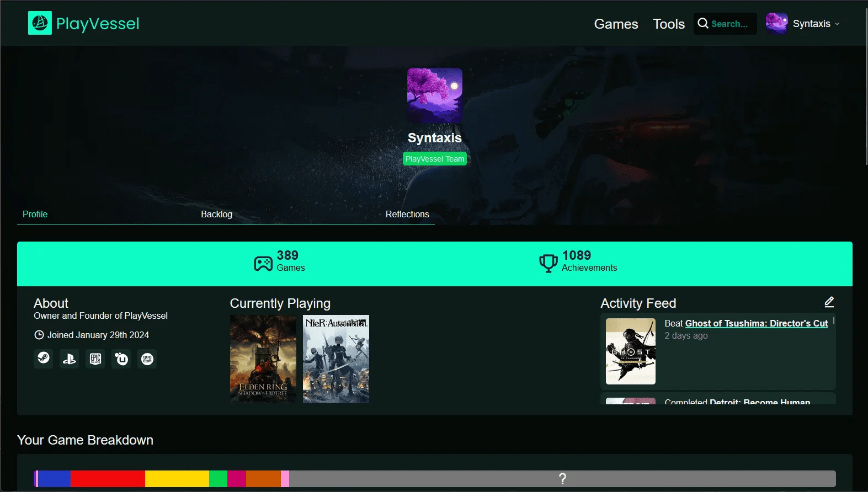Click the Activity Feed edit pencil icon

(x=829, y=302)
